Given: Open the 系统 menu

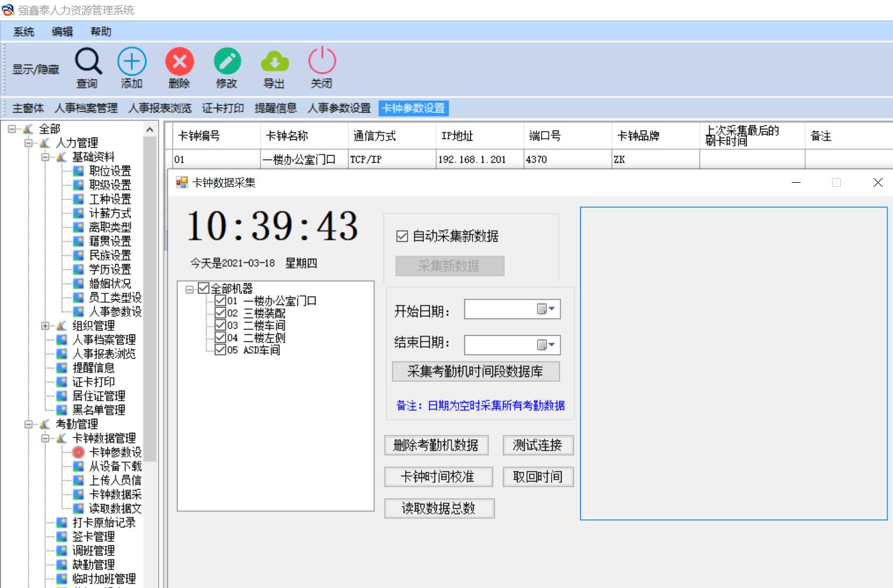Looking at the screenshot, I should 22,32.
